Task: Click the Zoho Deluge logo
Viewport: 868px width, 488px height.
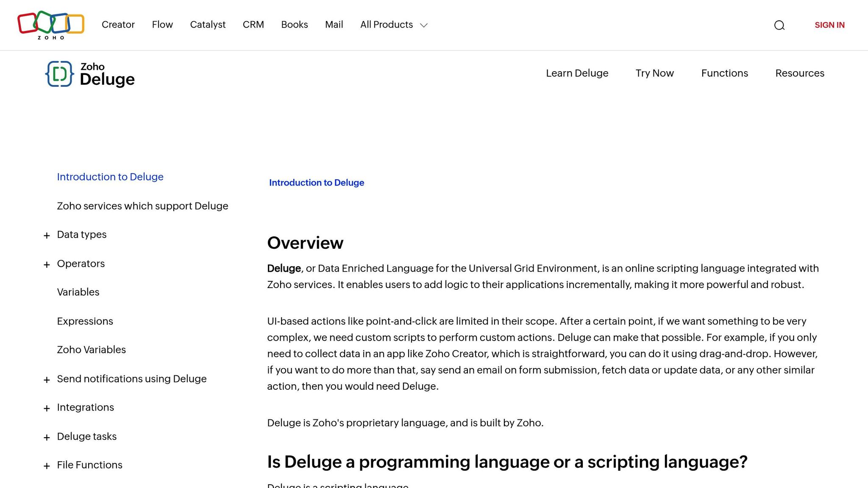Action: point(90,74)
